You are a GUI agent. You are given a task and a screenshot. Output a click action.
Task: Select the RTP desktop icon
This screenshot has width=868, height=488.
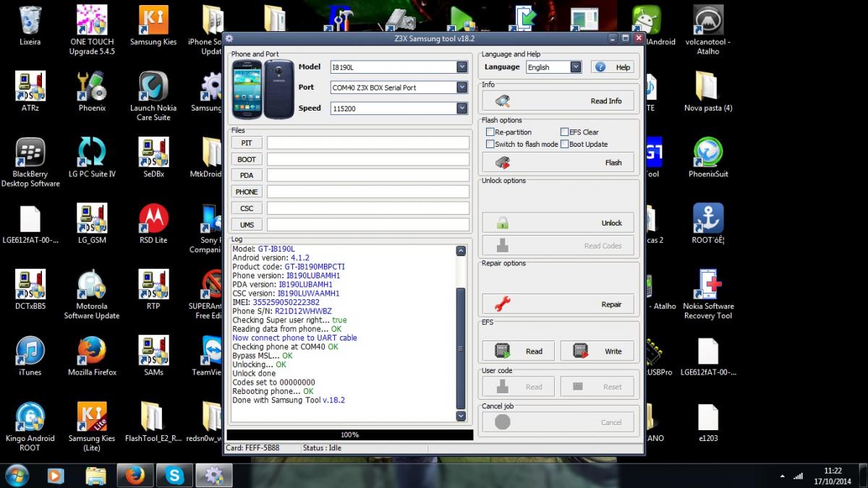tap(153, 290)
